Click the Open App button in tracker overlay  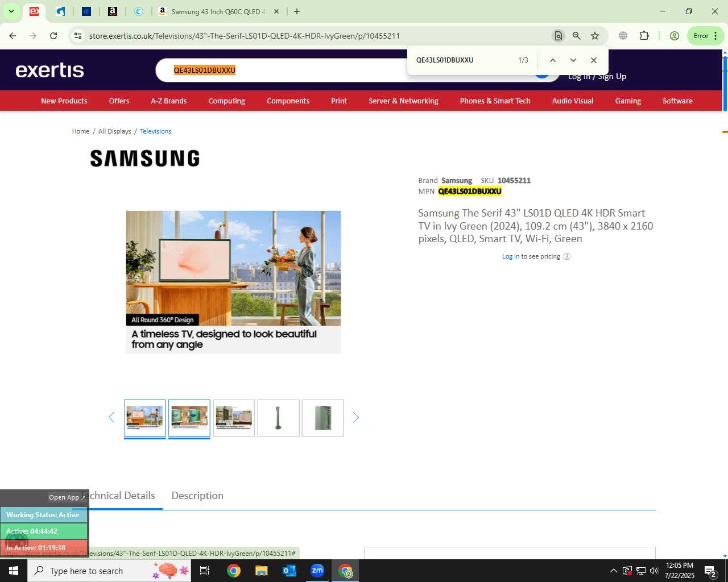coord(67,497)
